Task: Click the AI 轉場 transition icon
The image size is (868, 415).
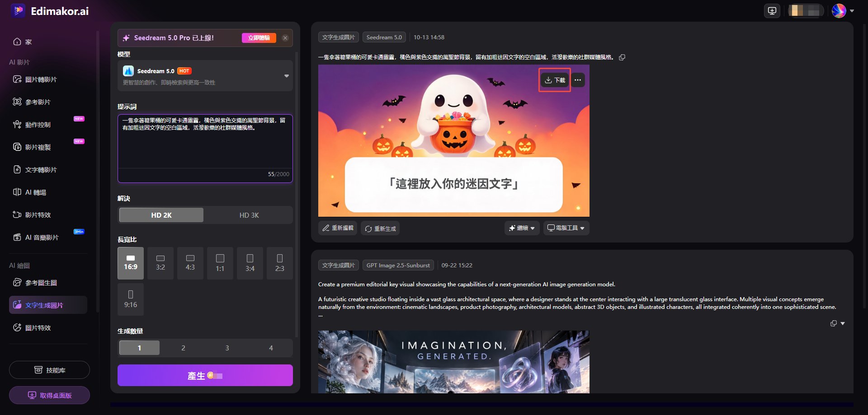Action: tap(17, 192)
